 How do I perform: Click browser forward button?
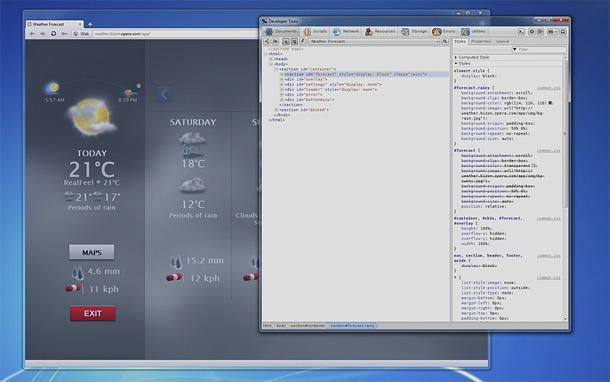pyautogui.click(x=42, y=34)
